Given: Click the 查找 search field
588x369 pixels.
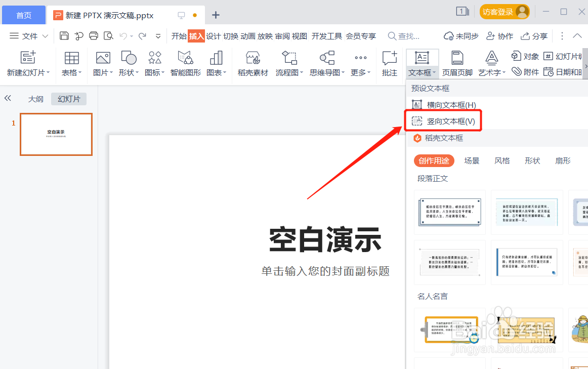Looking at the screenshot, I should point(404,36).
